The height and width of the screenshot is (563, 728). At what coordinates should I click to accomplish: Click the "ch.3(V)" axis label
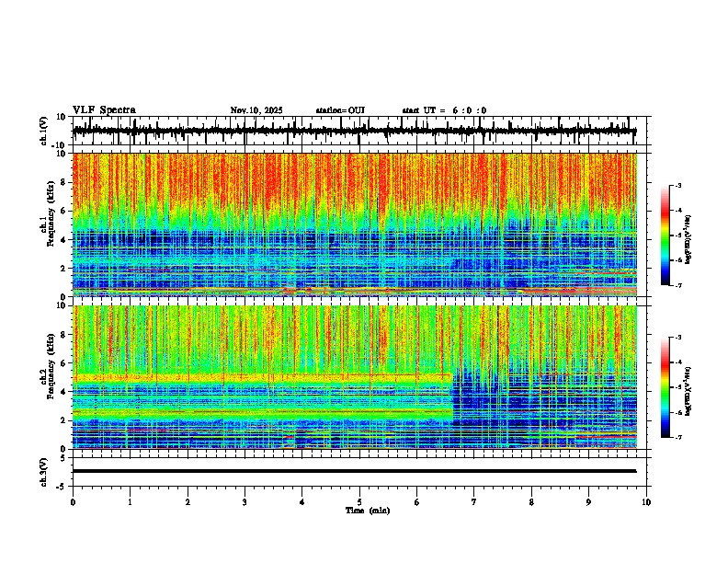coord(44,472)
